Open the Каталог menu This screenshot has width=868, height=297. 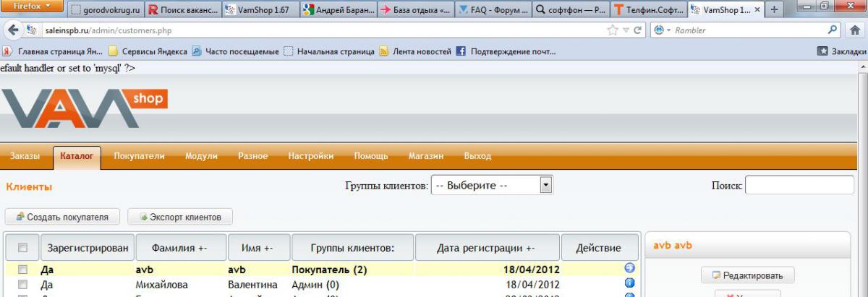(x=77, y=156)
